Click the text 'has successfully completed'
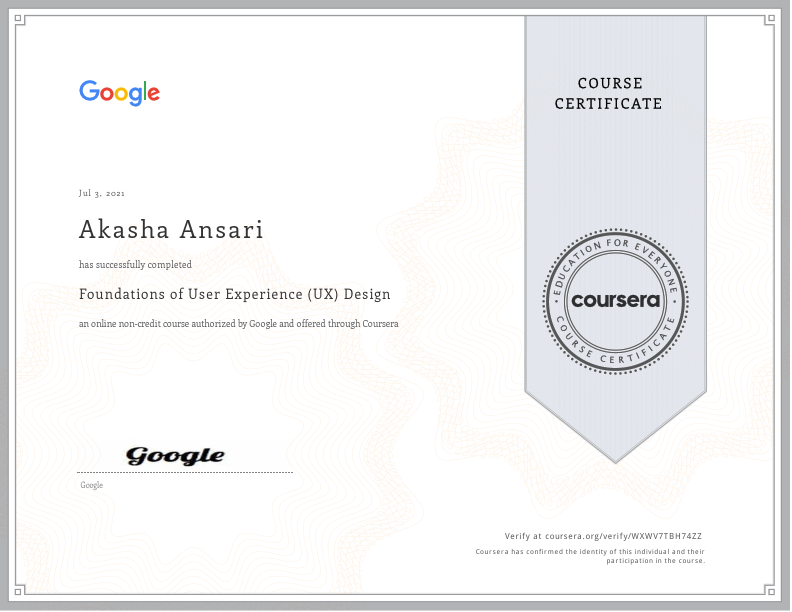This screenshot has height=612, width=792. tap(135, 265)
